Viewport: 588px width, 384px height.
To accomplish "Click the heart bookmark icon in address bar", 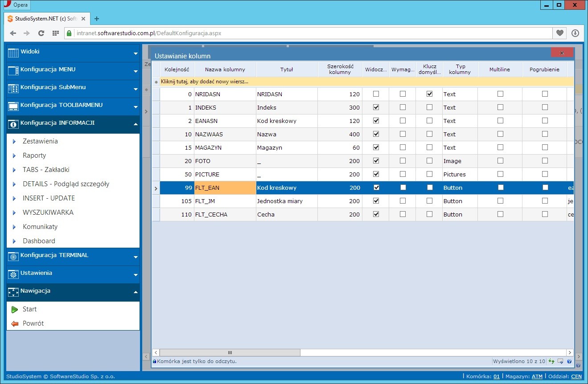I will click(559, 33).
